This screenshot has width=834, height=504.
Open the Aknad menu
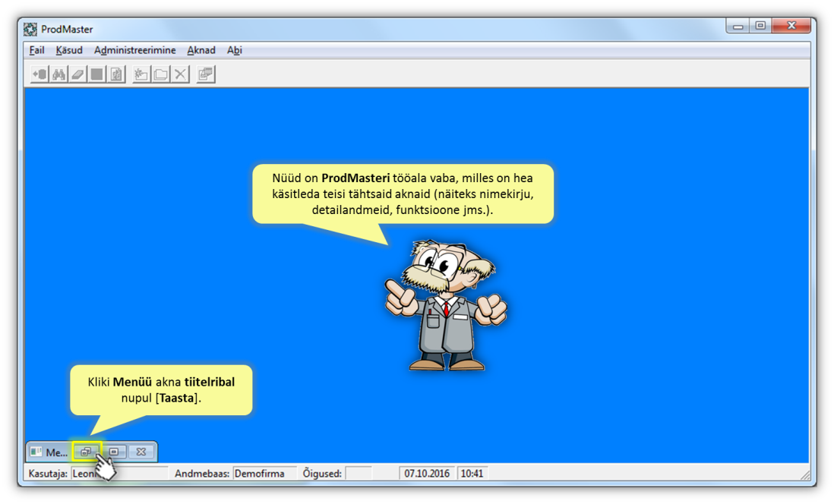[x=201, y=50]
